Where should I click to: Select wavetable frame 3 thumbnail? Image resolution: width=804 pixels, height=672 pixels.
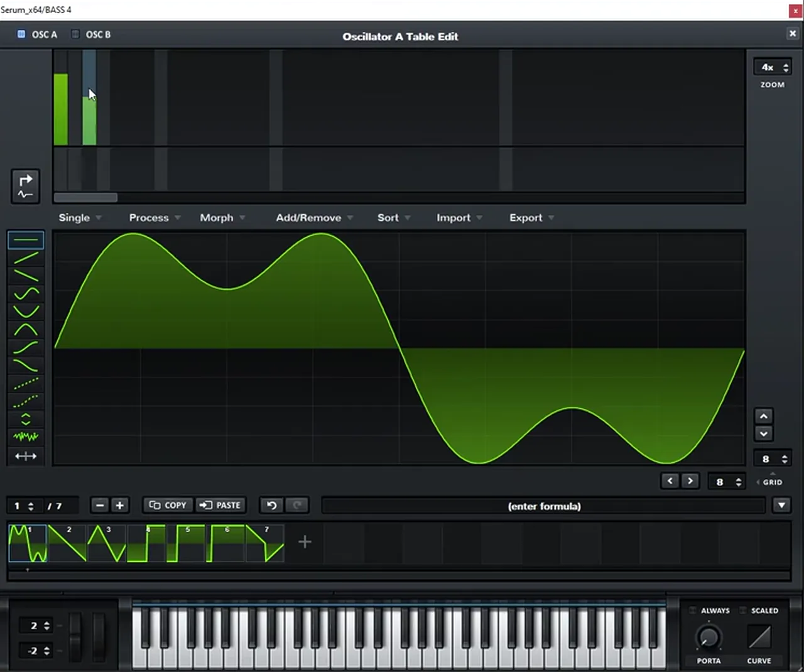pyautogui.click(x=107, y=543)
